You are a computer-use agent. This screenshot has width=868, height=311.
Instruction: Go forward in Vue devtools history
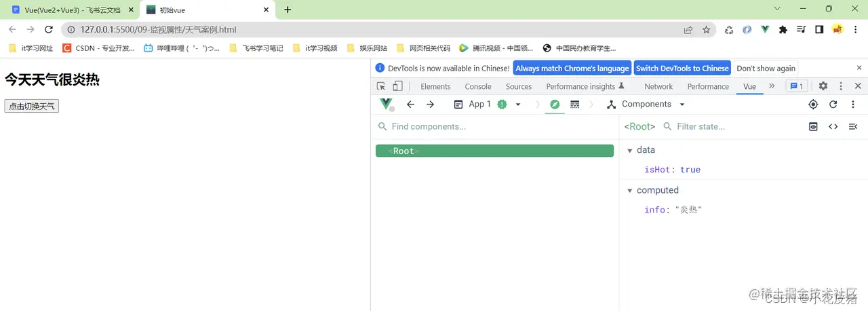point(430,105)
